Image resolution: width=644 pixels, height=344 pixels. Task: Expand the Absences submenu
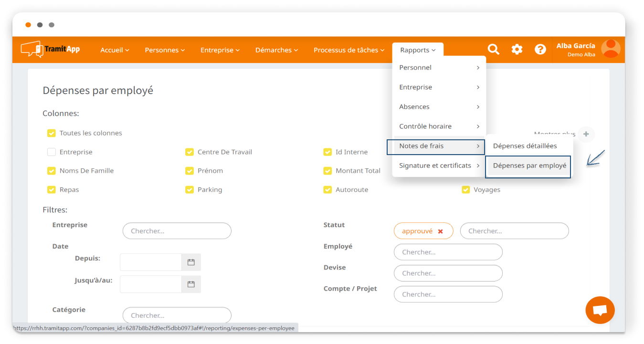[439, 107]
